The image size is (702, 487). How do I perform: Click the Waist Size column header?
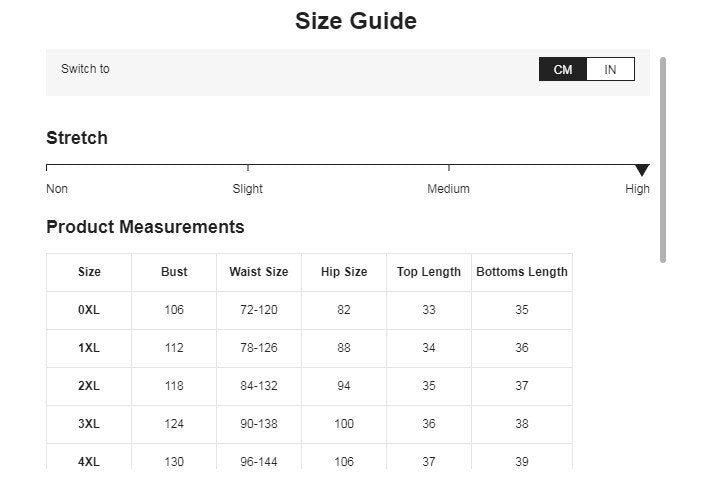pyautogui.click(x=259, y=272)
